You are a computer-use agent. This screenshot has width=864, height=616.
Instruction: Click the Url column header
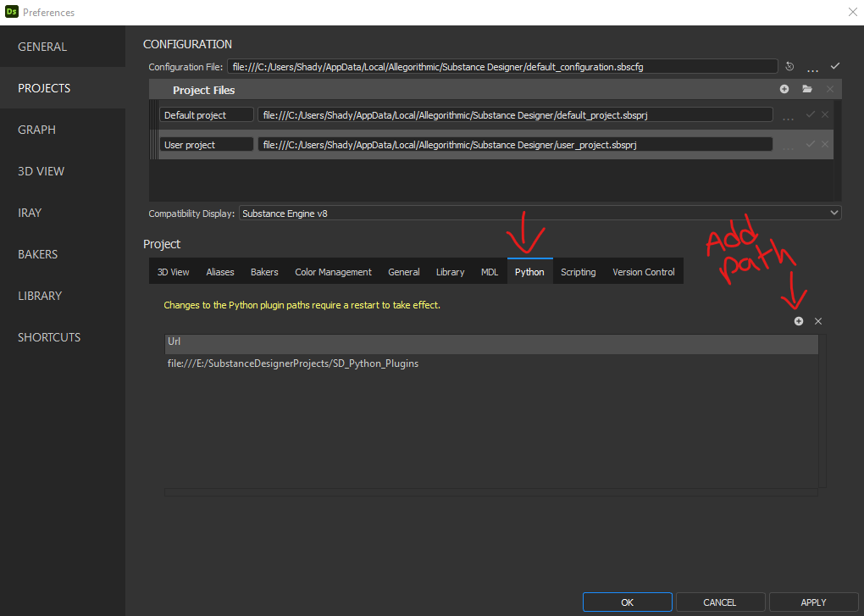pos(491,342)
